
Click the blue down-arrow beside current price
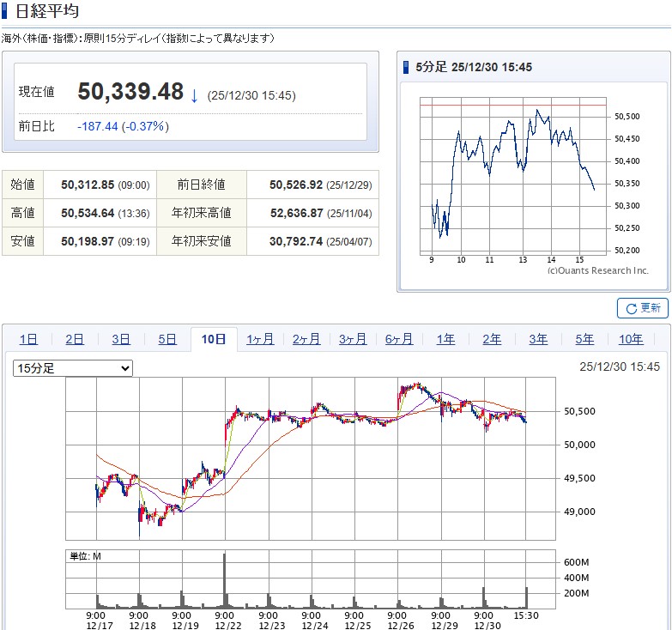pyautogui.click(x=194, y=95)
